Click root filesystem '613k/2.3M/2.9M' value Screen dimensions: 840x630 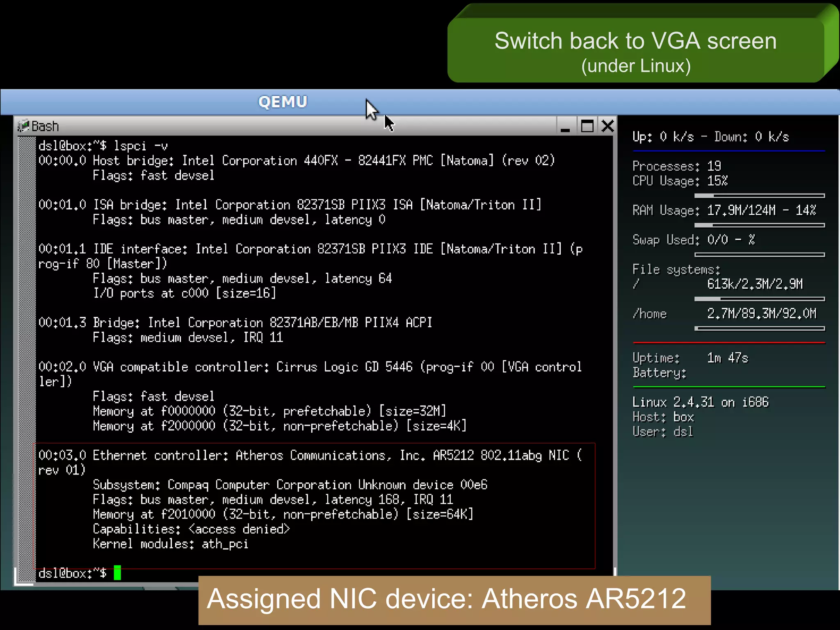(755, 284)
